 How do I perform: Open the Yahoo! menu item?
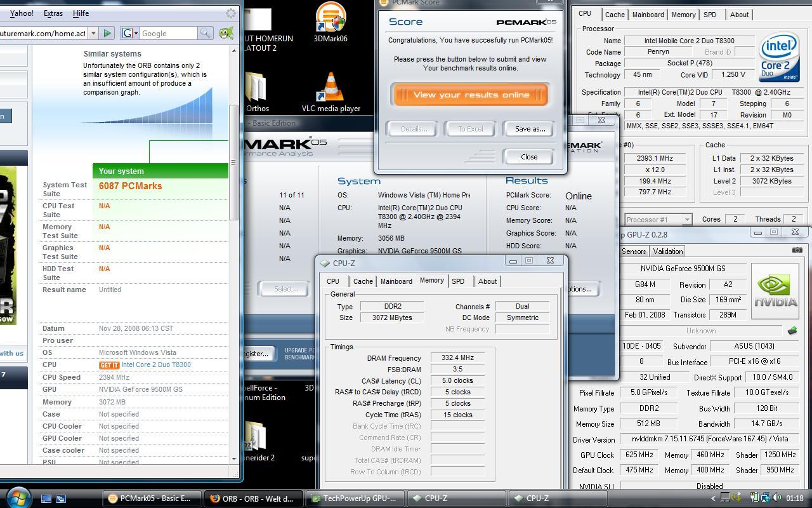tap(22, 13)
